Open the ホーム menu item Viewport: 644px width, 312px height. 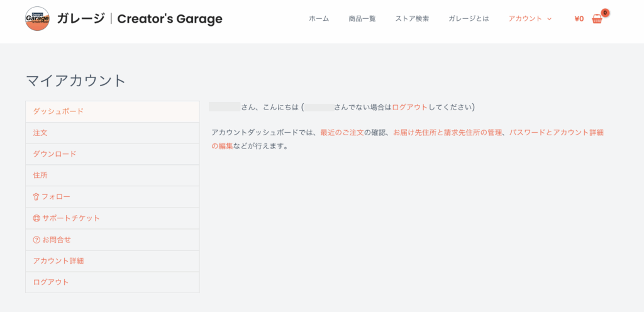pos(319,19)
